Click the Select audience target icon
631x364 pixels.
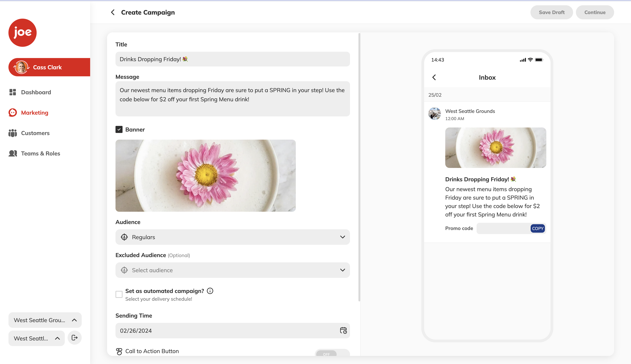point(124,270)
